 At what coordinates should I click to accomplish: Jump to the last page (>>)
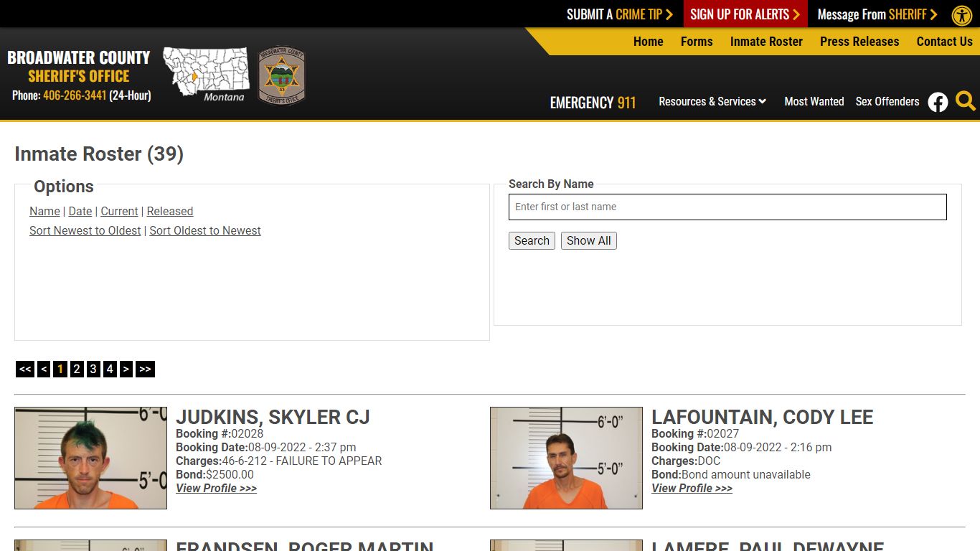(x=145, y=369)
